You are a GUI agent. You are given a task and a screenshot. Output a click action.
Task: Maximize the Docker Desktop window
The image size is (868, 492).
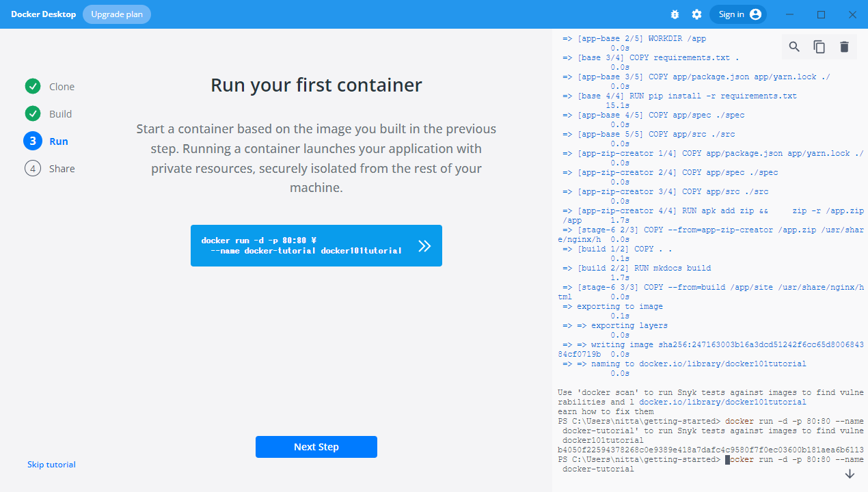(x=822, y=14)
